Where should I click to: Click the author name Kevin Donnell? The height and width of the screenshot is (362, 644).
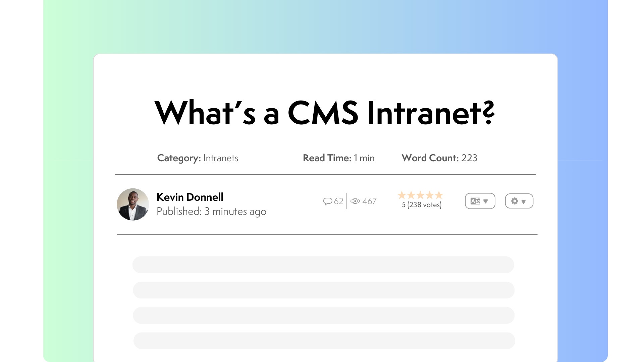190,197
